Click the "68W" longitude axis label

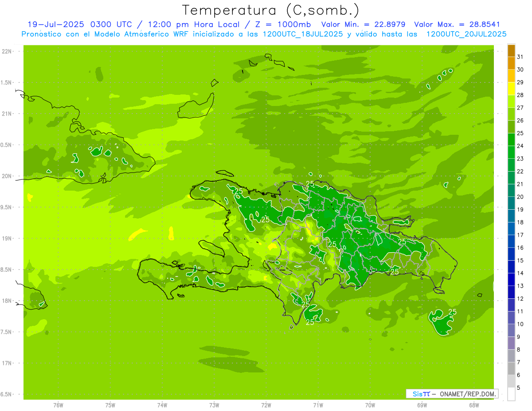pyautogui.click(x=474, y=405)
